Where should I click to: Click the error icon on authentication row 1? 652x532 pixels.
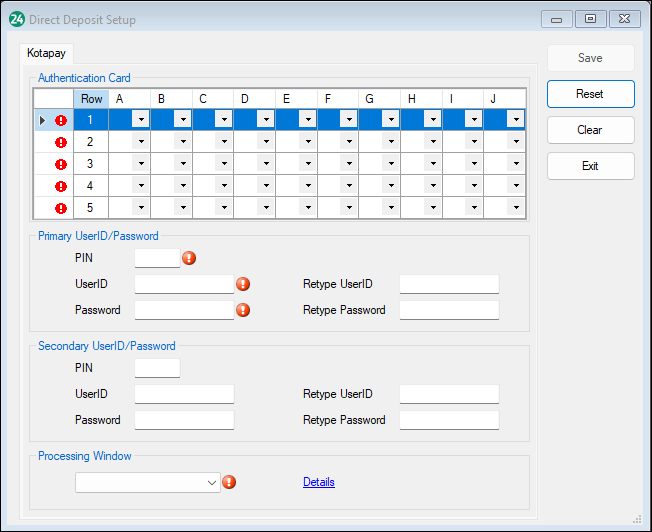coord(61,120)
